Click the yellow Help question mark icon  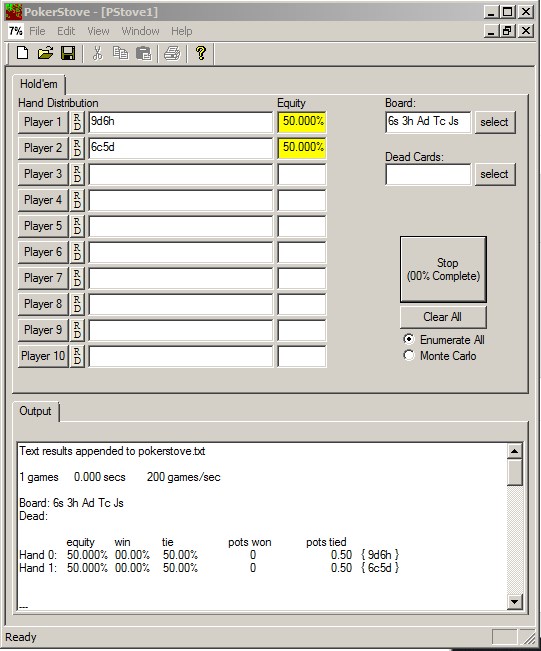[201, 53]
